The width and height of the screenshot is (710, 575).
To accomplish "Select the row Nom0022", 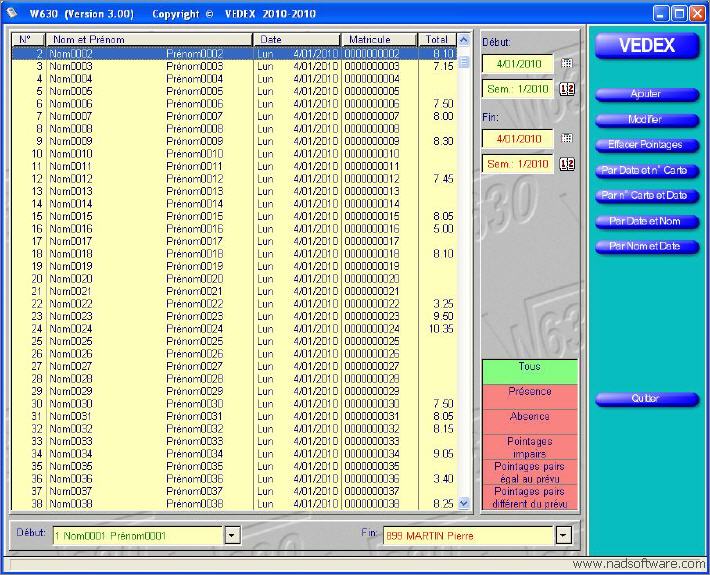I will tap(234, 304).
